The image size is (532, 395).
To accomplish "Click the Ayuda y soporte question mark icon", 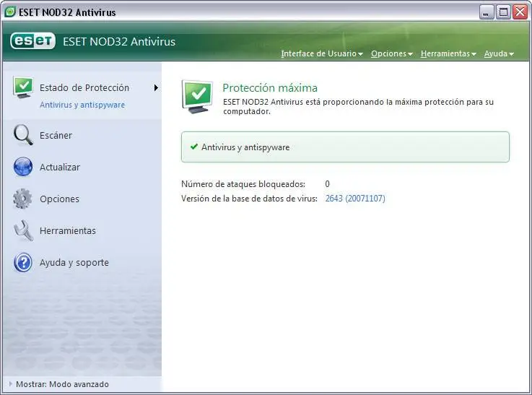I will (x=23, y=262).
